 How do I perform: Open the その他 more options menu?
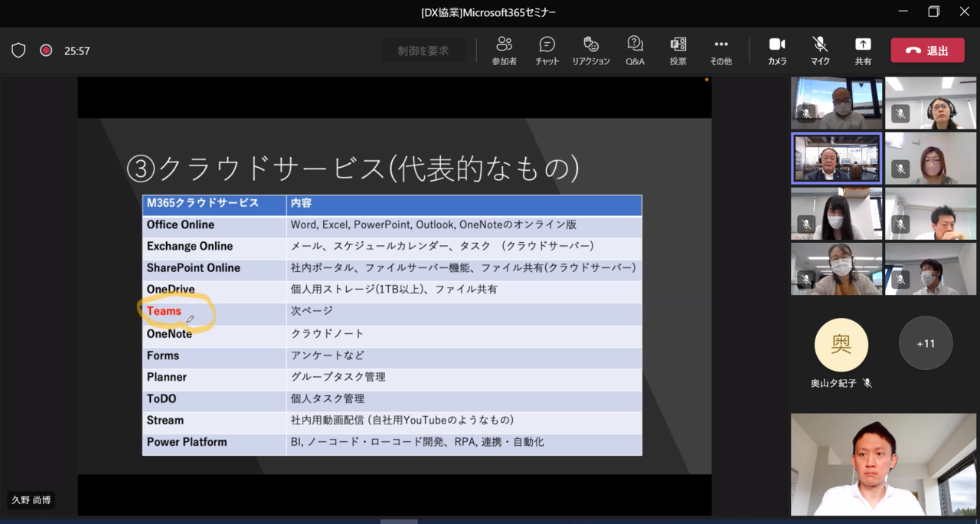720,51
